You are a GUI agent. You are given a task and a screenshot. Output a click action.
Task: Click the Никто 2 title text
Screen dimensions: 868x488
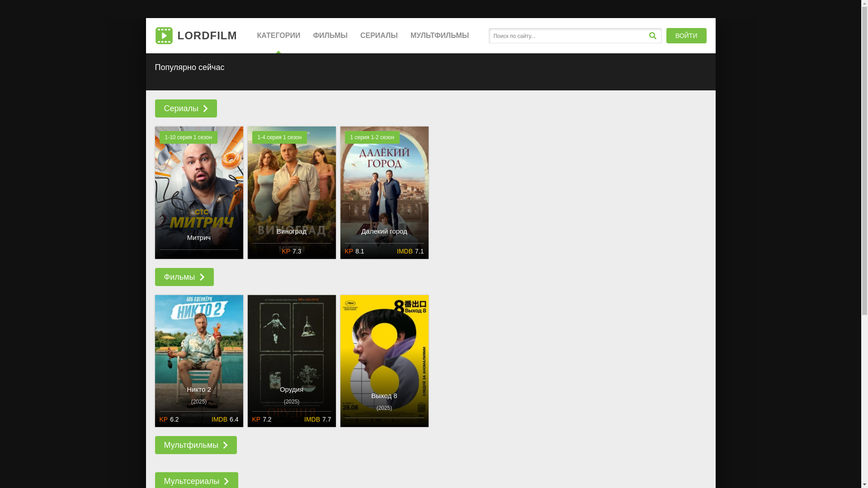coord(199,389)
